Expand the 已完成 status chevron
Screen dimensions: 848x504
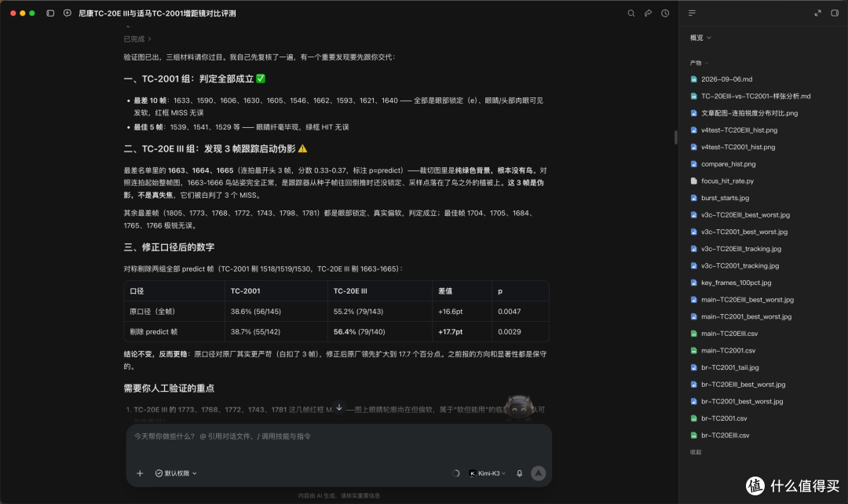point(149,39)
